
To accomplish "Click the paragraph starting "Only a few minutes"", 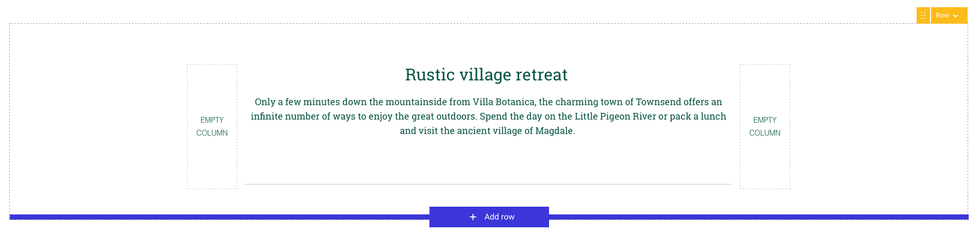I will coord(488,116).
